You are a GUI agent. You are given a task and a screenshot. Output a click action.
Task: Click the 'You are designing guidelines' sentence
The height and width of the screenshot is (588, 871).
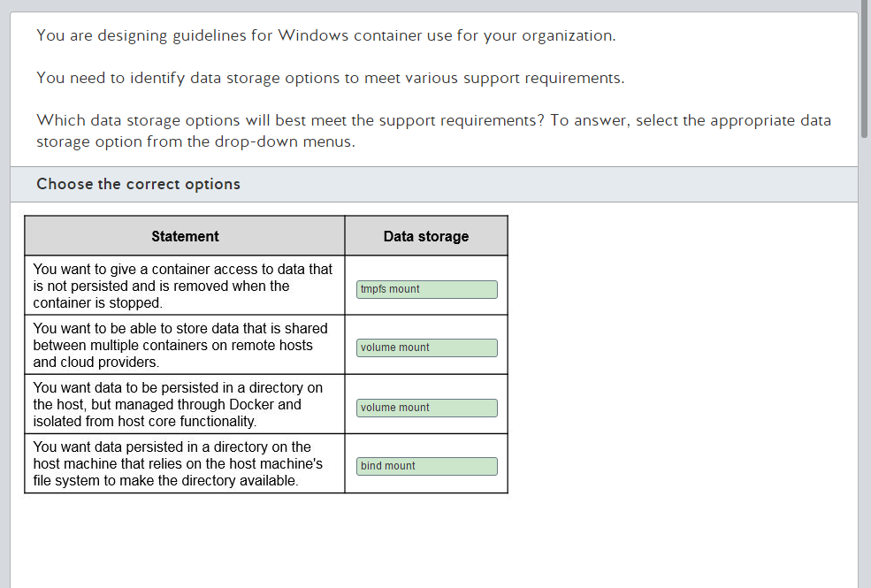326,35
